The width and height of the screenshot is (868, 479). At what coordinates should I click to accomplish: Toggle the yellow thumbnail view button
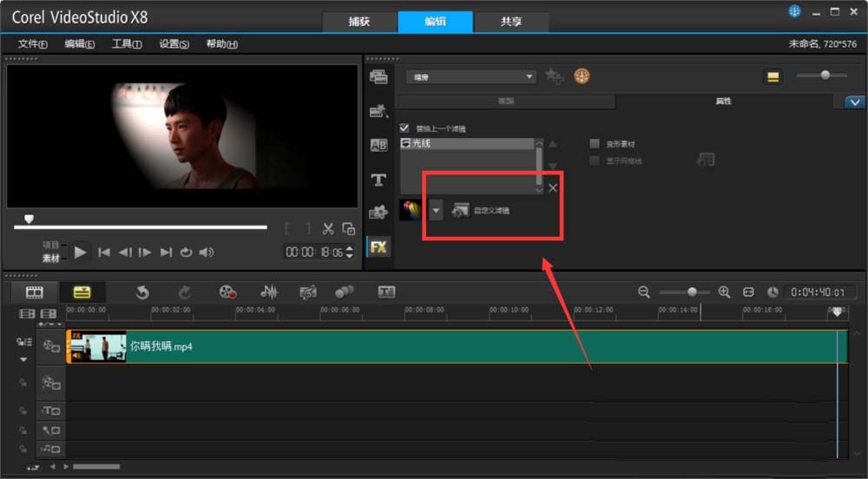[x=773, y=77]
